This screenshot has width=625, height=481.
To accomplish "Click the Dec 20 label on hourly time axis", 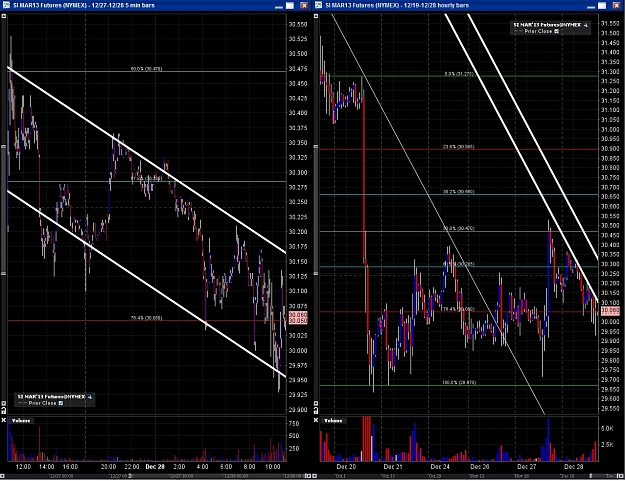I will point(346,467).
